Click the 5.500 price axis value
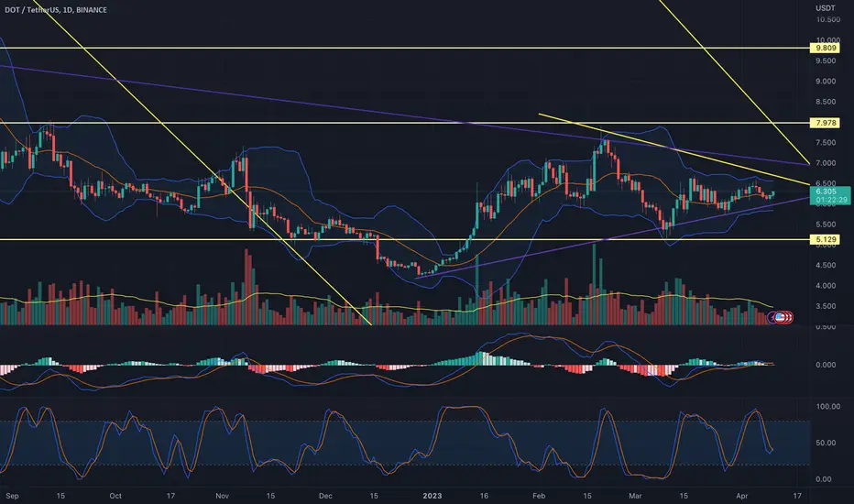Viewport: 854px width, 504px height. [x=826, y=224]
